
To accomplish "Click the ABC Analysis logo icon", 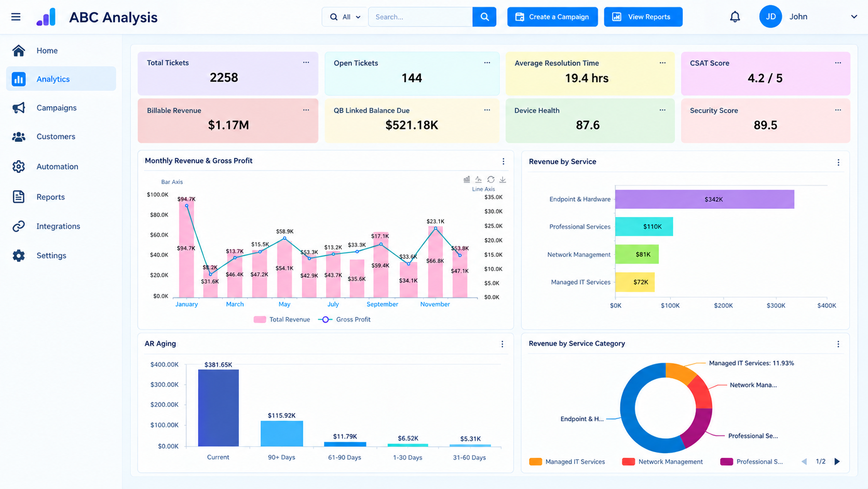I will tap(46, 17).
